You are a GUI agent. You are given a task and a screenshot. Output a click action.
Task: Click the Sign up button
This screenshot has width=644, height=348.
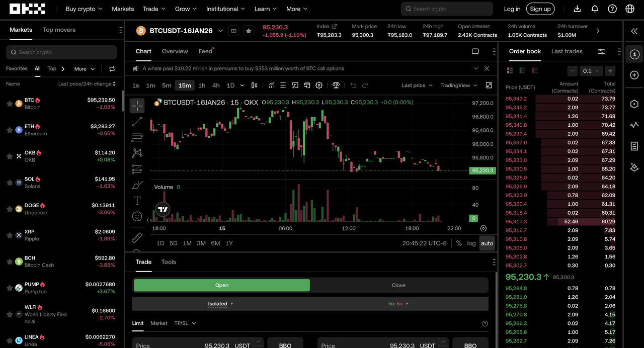tap(540, 9)
